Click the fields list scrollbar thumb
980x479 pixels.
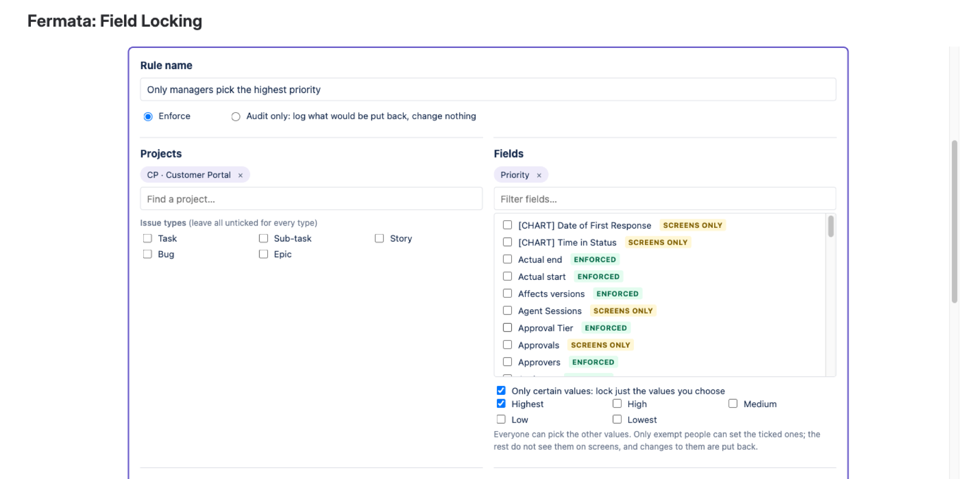pos(831,226)
